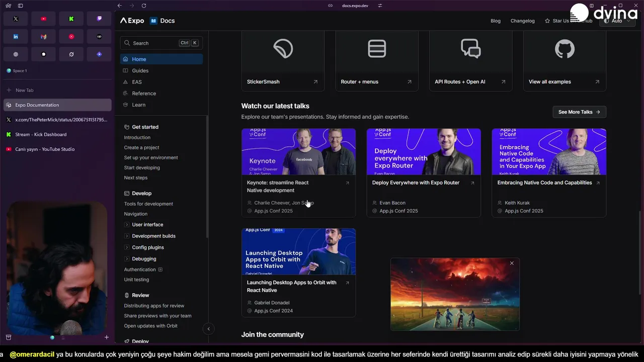Open the pinned ChatGPT shortcut

tap(16, 54)
